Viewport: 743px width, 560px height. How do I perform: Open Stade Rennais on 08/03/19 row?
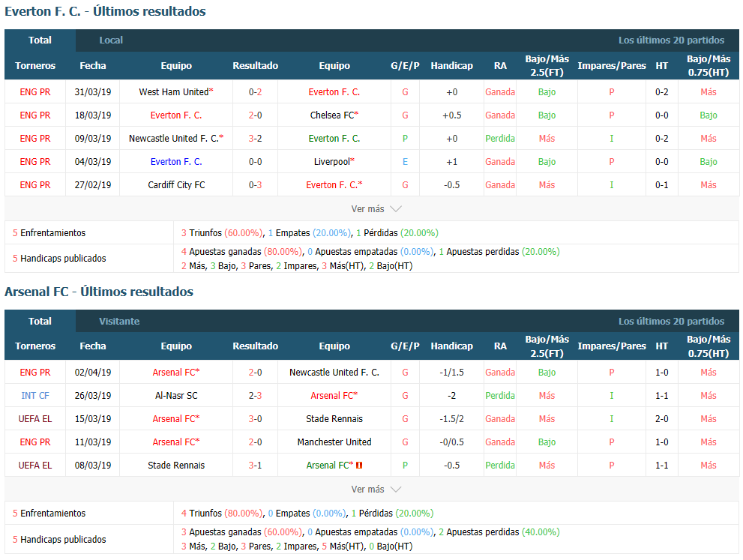click(x=176, y=466)
